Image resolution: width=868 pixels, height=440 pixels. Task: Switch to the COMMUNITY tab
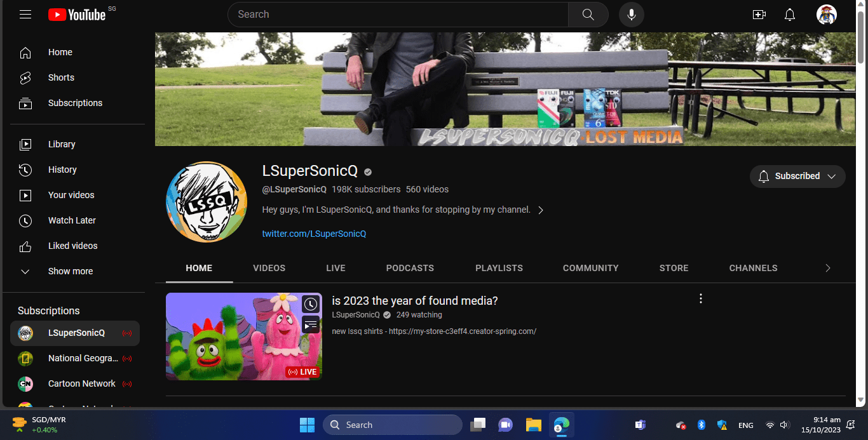coord(590,268)
